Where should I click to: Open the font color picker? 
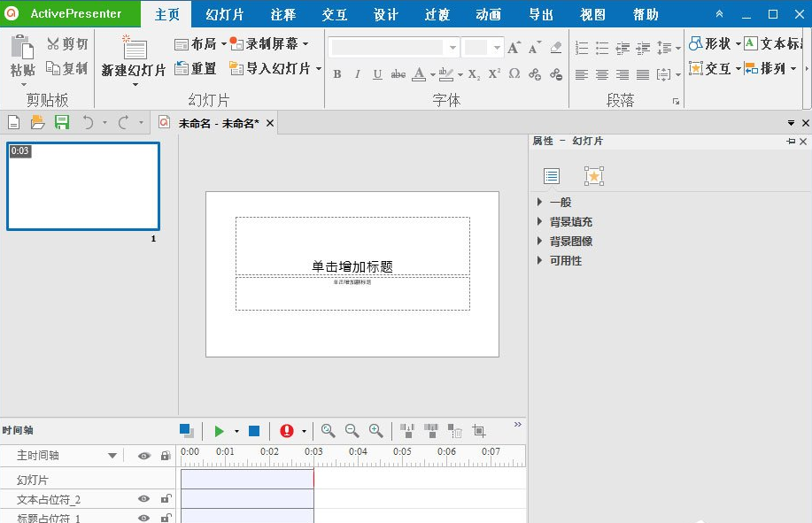(419, 74)
